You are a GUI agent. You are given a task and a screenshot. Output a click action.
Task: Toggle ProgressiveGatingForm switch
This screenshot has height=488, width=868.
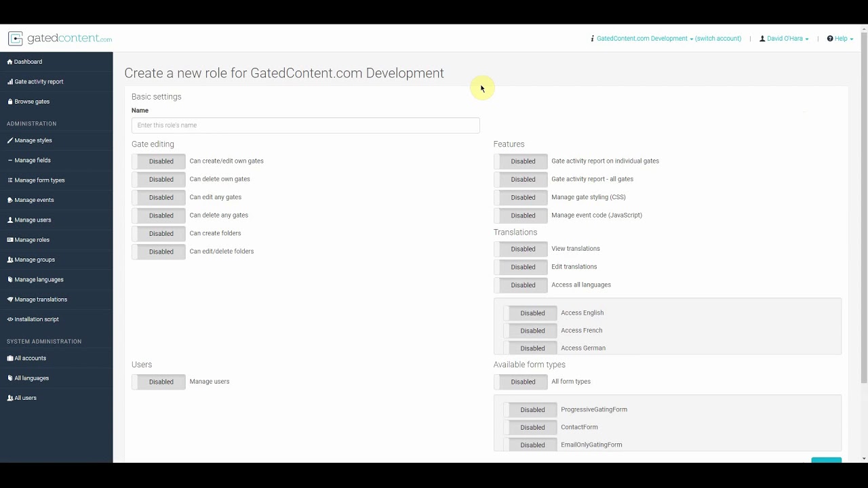tap(530, 409)
